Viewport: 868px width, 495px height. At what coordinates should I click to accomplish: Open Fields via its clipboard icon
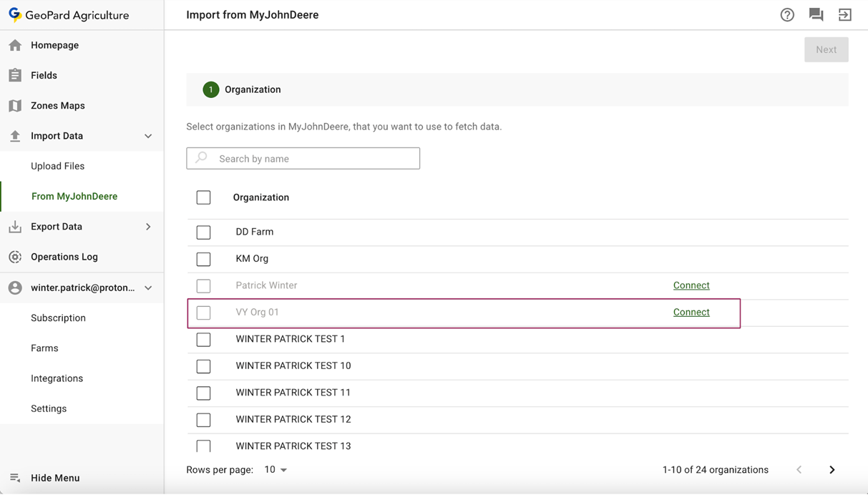(15, 75)
